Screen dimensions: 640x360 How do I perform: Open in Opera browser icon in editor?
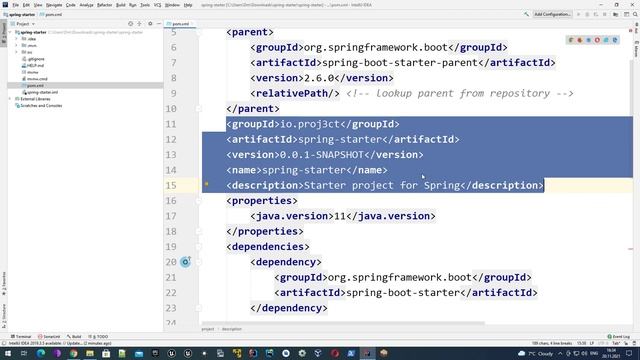(597, 40)
